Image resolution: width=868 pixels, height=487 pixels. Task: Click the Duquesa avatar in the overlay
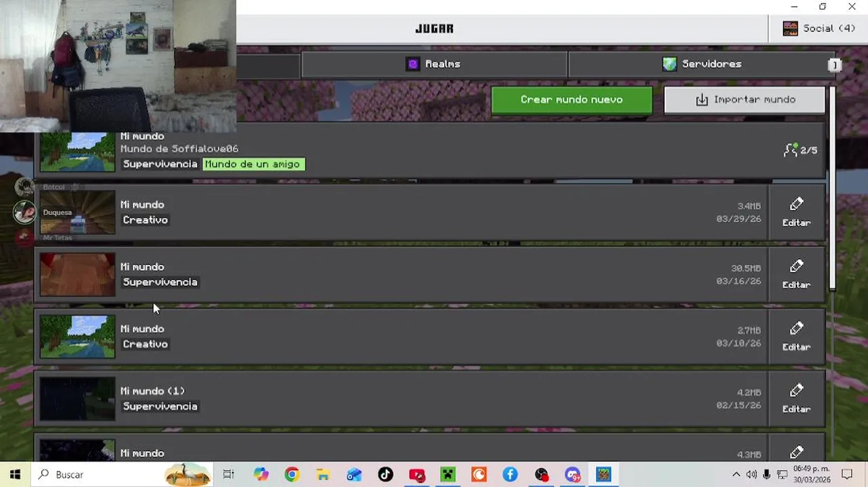pos(25,212)
